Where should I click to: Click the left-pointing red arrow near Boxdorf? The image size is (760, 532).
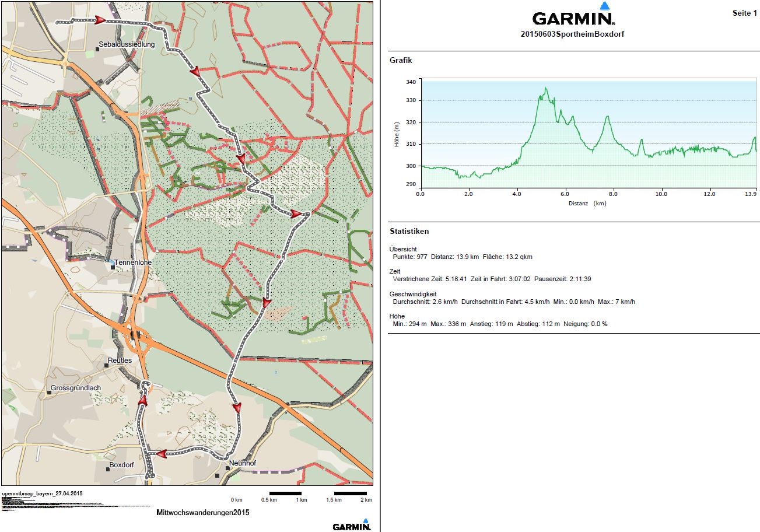(x=160, y=453)
